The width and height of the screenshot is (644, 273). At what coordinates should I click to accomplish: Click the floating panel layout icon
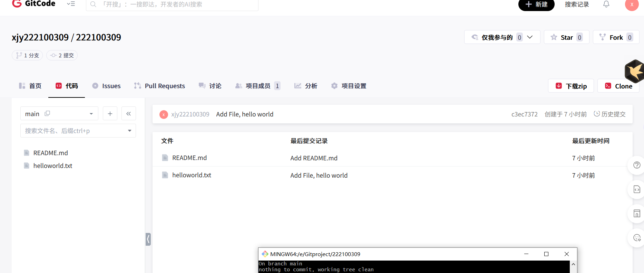tap(637, 214)
